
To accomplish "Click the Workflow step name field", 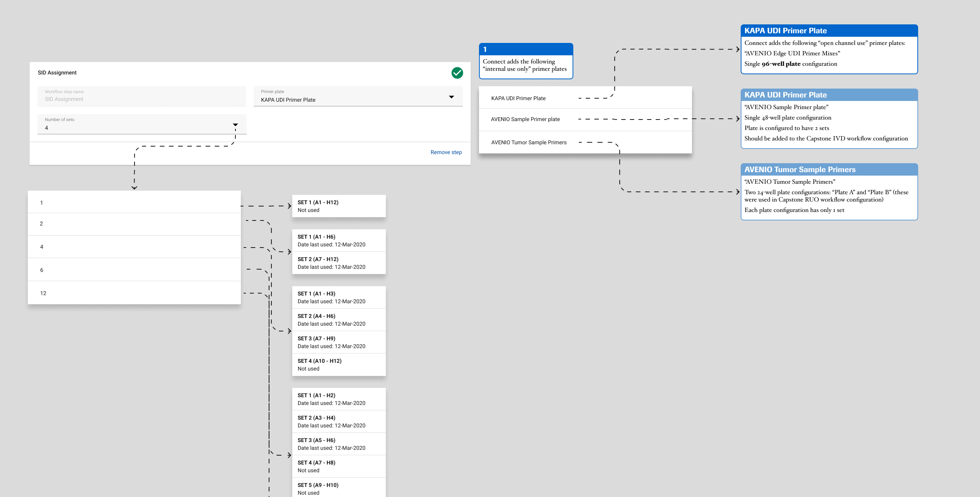I will point(141,96).
